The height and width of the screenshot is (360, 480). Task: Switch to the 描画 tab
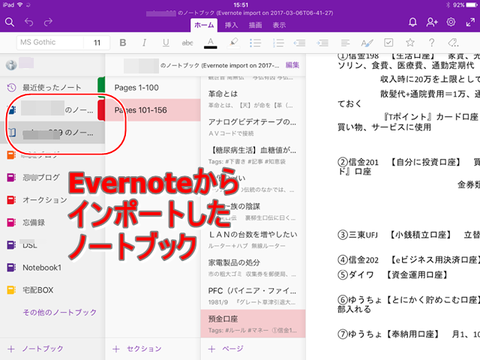click(x=255, y=25)
